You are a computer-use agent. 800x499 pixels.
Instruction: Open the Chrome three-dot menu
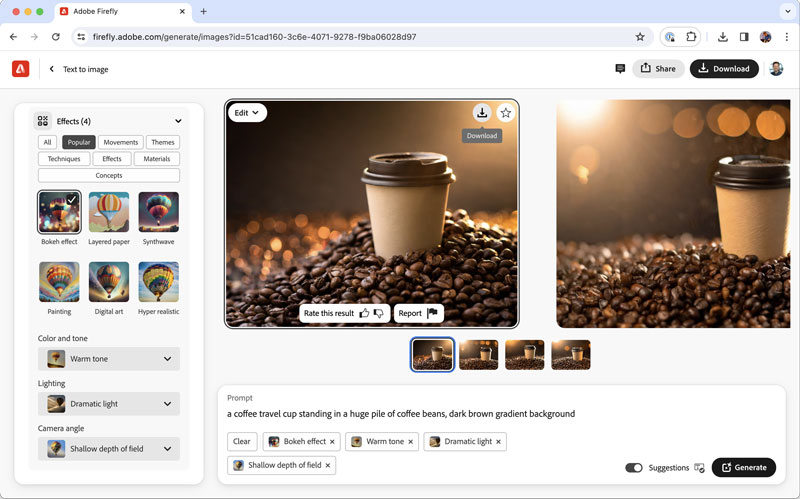(x=787, y=37)
